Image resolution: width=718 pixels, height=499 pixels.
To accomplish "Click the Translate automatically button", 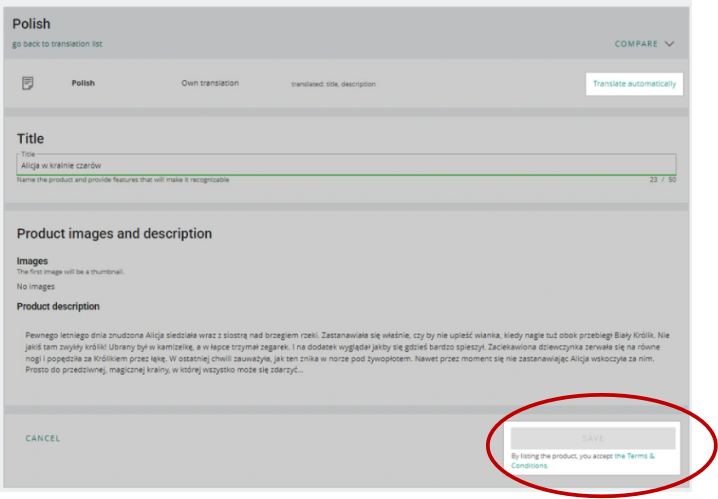I will click(x=634, y=84).
